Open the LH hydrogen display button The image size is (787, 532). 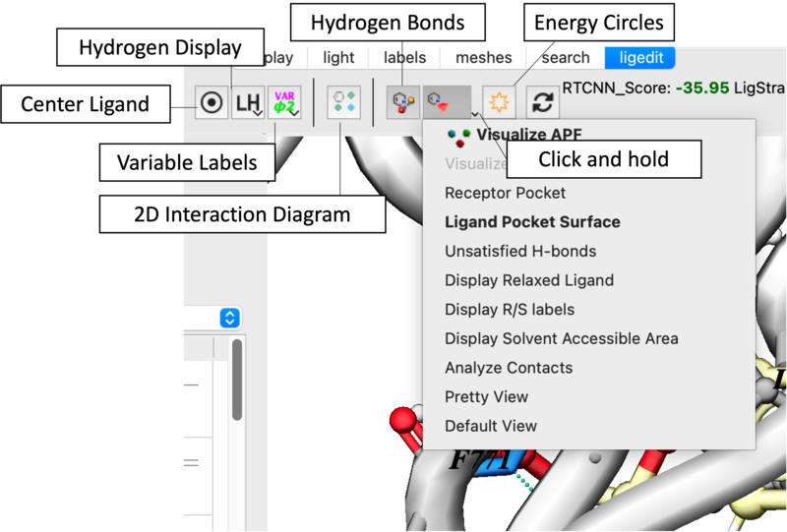[247, 102]
